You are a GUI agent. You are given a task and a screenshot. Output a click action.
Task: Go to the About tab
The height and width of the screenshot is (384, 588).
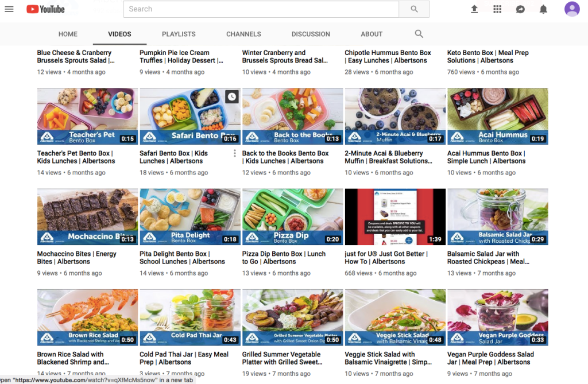[x=372, y=34]
